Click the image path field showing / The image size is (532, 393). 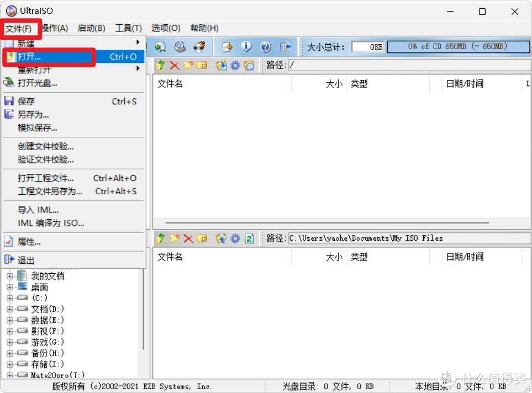(409, 65)
